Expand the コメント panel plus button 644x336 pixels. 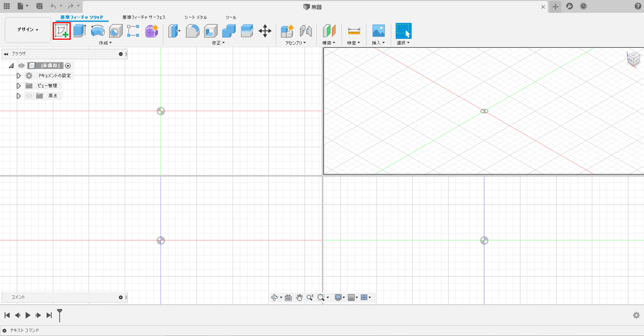pos(121,297)
